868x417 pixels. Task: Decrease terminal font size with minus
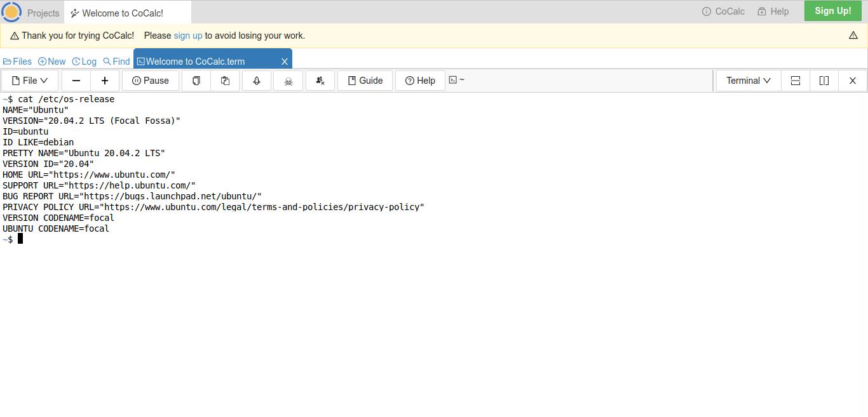pos(76,81)
